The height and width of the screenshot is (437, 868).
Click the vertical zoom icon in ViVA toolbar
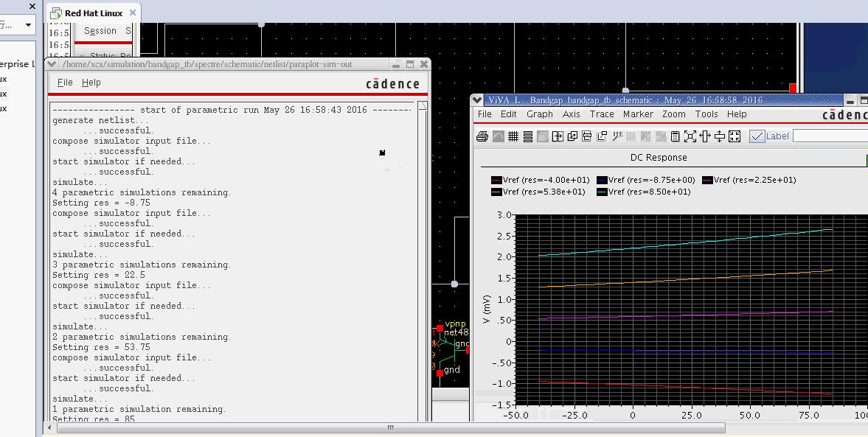(x=720, y=136)
